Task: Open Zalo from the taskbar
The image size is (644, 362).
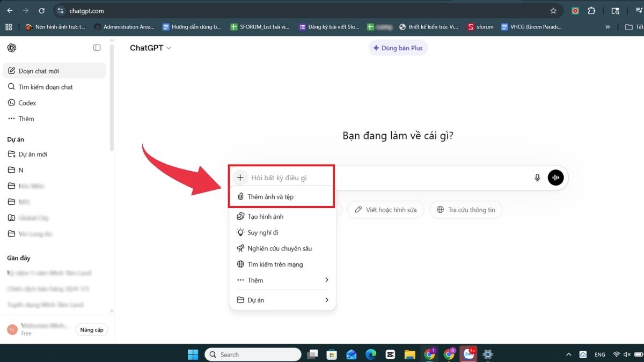Action: coord(469,354)
